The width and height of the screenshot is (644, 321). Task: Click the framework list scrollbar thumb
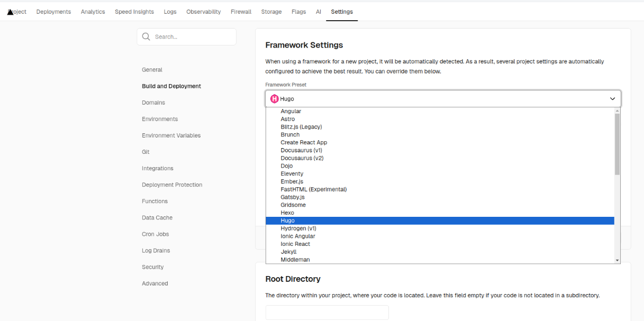pos(617,144)
